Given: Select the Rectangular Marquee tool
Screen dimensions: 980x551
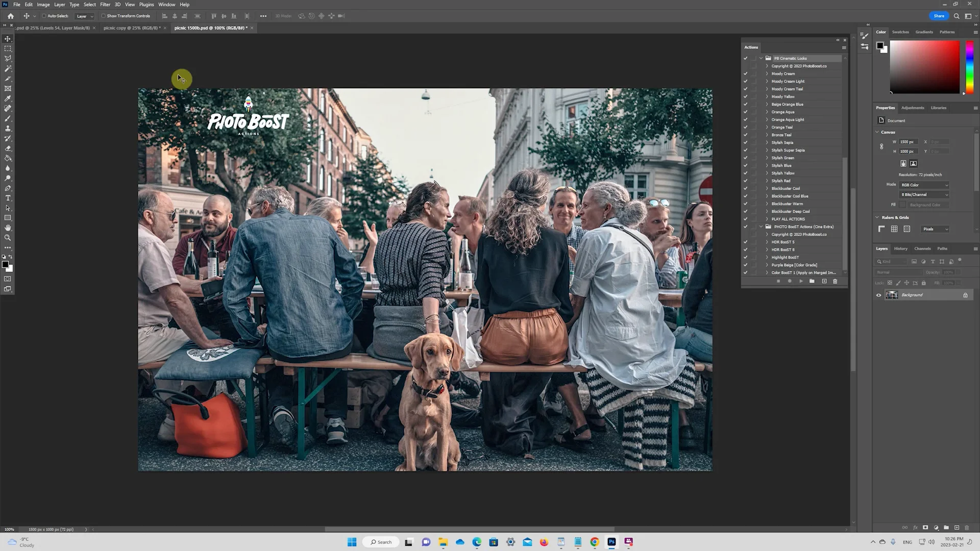Looking at the screenshot, I should [8, 48].
